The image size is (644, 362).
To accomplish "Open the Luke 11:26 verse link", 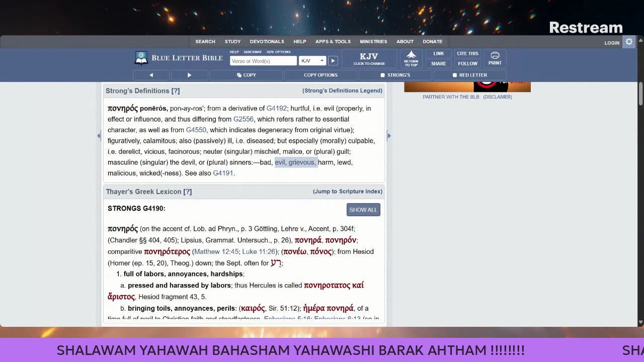I will [x=259, y=251].
